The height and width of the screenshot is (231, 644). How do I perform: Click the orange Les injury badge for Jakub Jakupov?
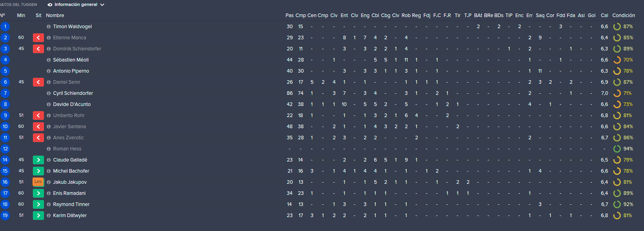[38, 182]
